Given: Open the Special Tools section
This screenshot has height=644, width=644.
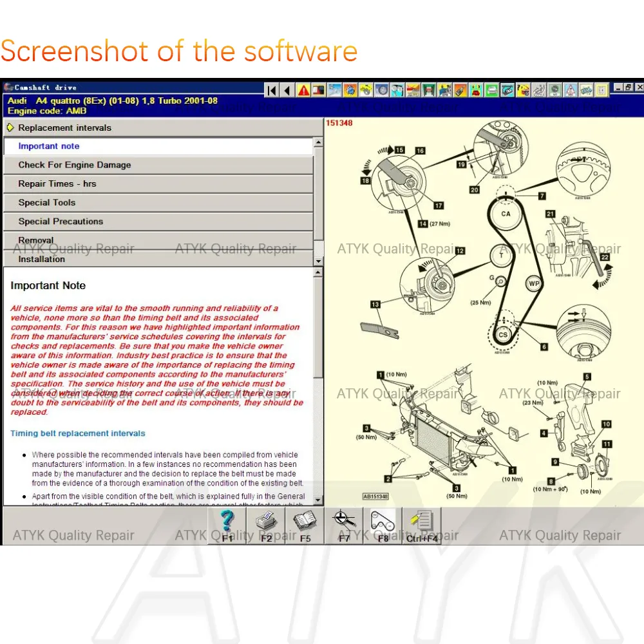Looking at the screenshot, I should [x=47, y=202].
